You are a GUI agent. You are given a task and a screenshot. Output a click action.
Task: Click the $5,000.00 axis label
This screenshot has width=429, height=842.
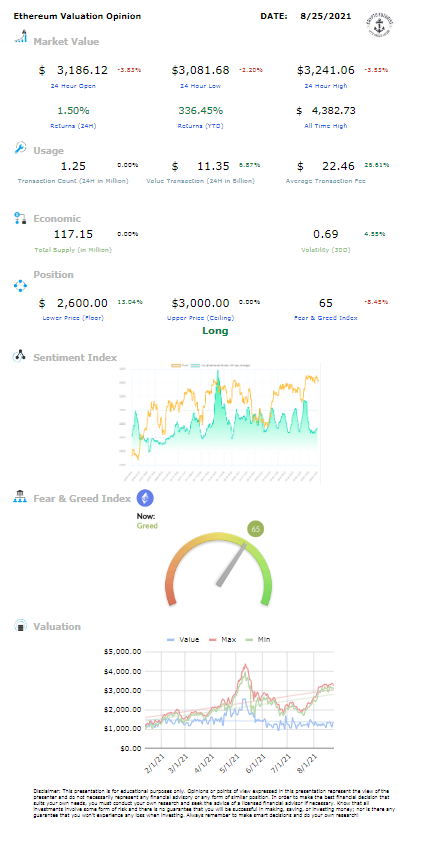[123, 652]
